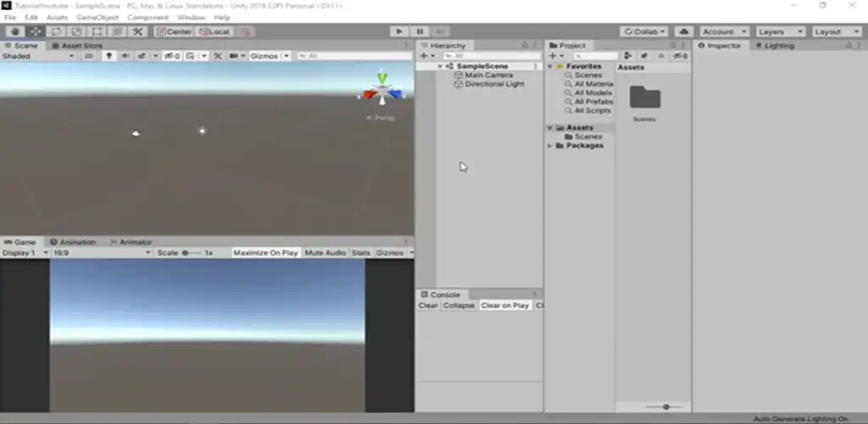Select the Hand tool

click(x=15, y=31)
